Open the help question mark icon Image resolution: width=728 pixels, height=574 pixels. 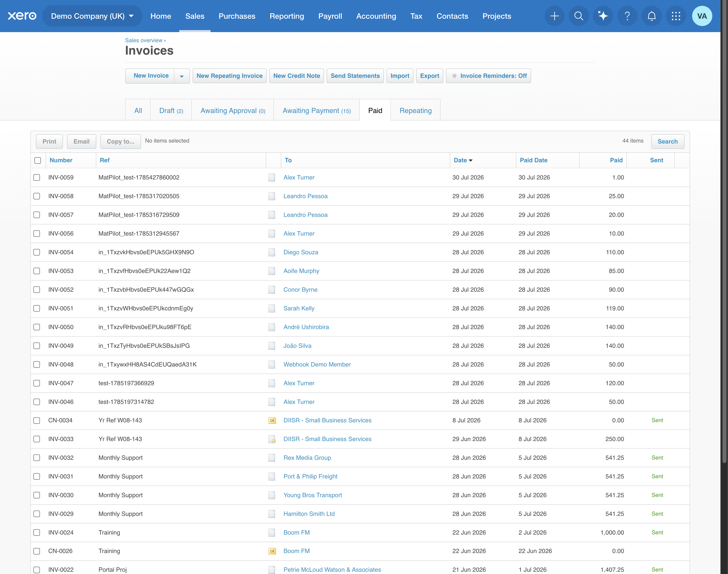[x=627, y=16]
